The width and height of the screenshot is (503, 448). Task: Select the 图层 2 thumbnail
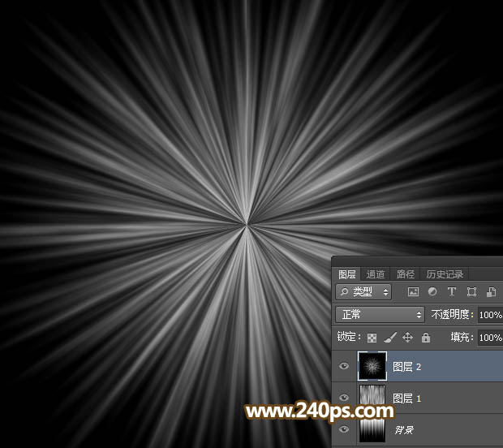pyautogui.click(x=372, y=366)
